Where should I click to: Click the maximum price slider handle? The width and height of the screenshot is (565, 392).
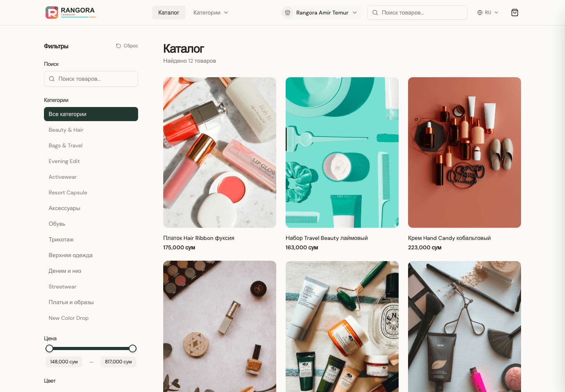(x=133, y=348)
